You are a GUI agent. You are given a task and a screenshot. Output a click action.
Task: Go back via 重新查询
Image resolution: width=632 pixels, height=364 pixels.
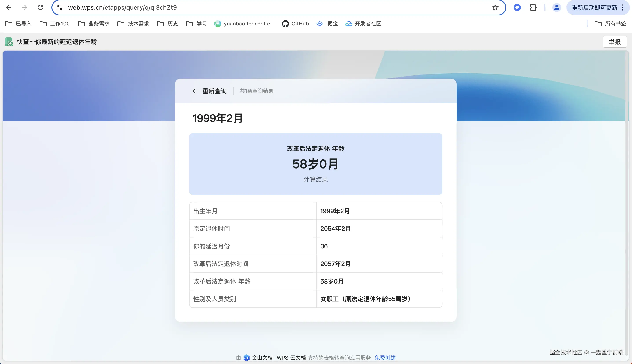pyautogui.click(x=210, y=91)
